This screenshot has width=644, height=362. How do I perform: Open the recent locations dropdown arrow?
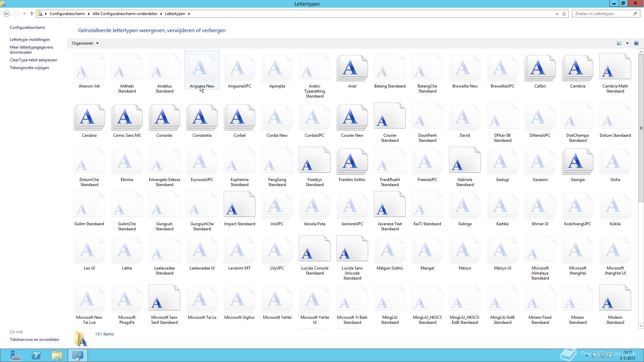pos(24,14)
